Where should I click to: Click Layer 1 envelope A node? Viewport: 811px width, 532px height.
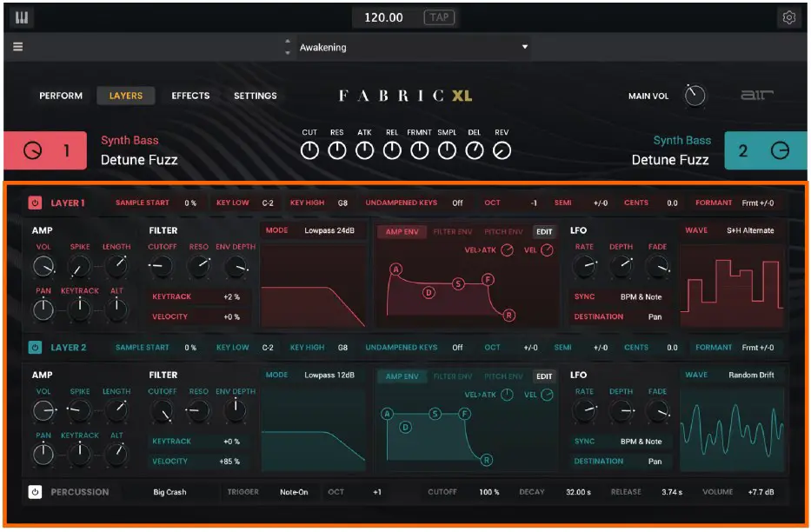point(396,269)
